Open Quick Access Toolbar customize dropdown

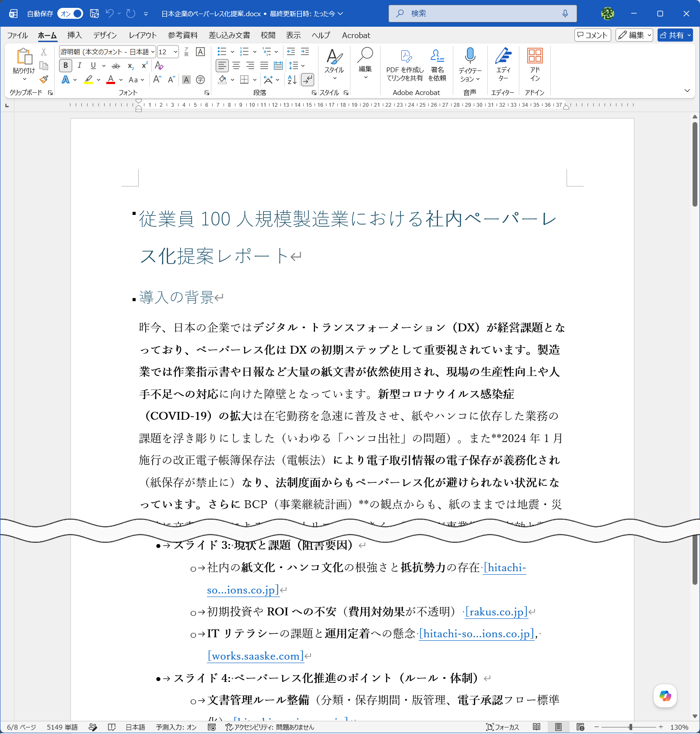[146, 14]
